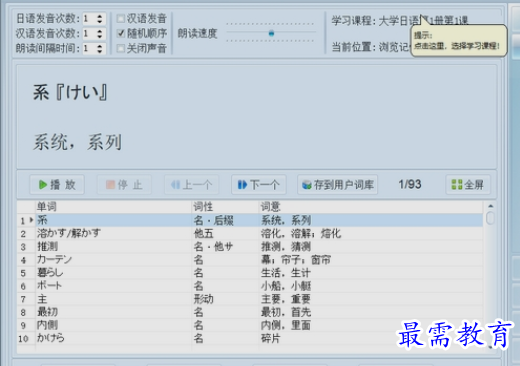Screen dimensions: 520x366
Task: Enable the 汉语发音 checkbox
Action: (x=121, y=18)
